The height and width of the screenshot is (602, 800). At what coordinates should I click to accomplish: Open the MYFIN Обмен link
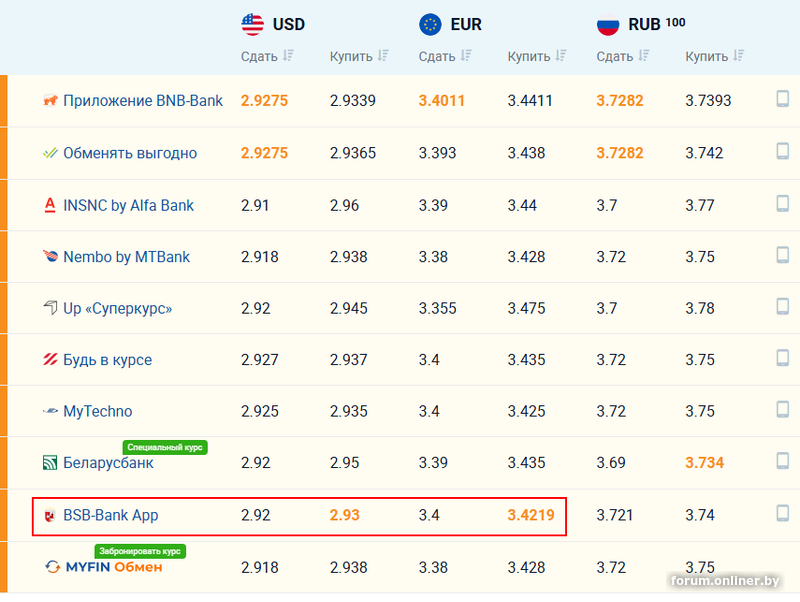tap(113, 567)
